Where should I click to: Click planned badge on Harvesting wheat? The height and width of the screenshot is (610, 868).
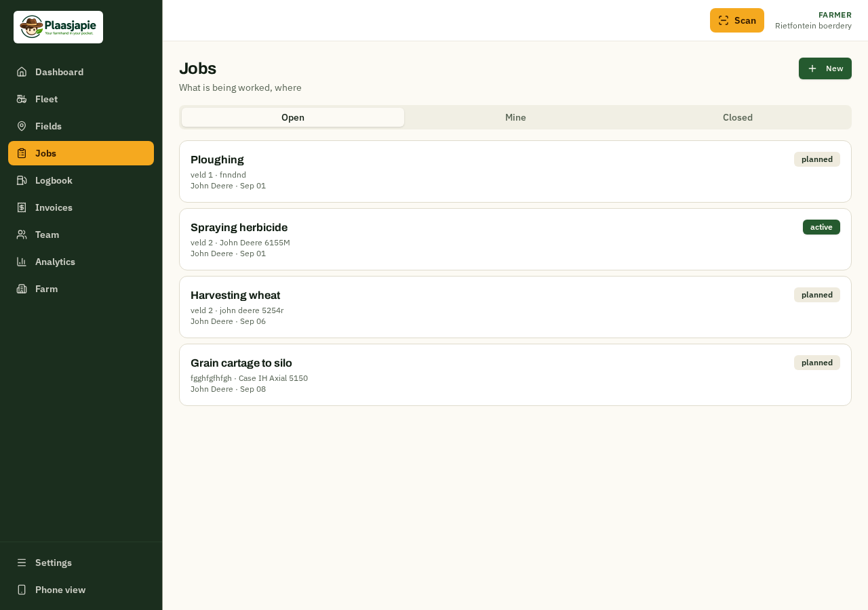tap(817, 295)
